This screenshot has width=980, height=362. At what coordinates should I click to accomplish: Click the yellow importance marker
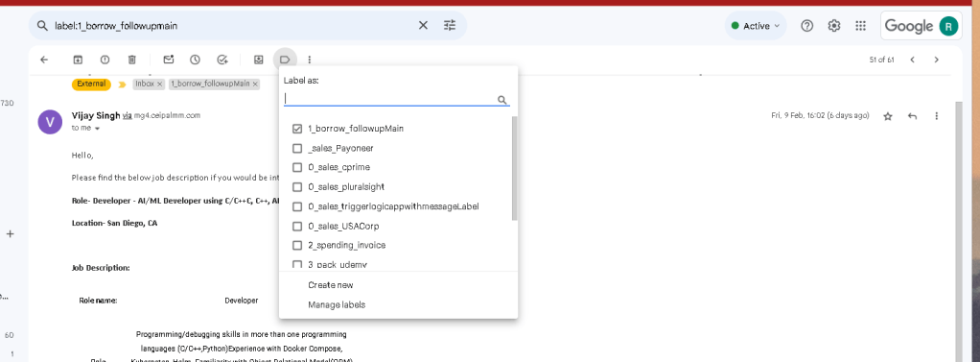click(122, 84)
